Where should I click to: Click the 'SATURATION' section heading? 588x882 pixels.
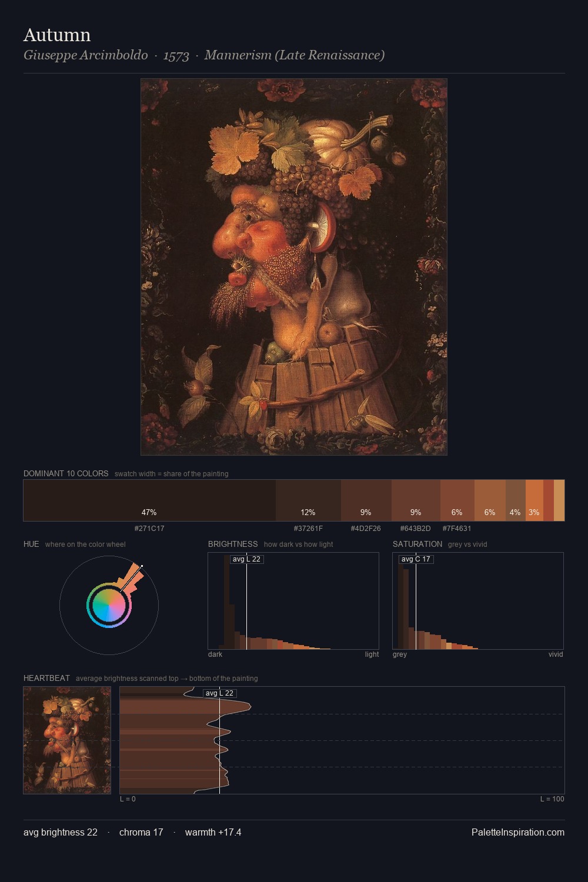[417, 544]
